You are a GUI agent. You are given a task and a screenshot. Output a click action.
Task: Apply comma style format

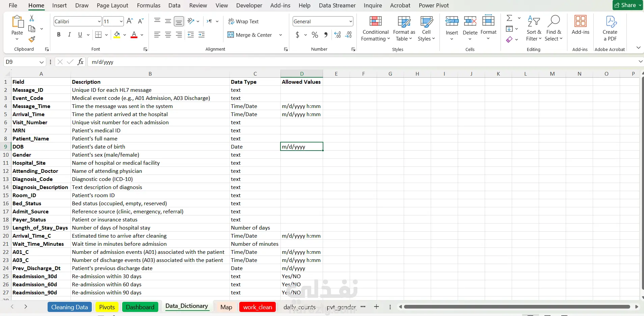326,35
